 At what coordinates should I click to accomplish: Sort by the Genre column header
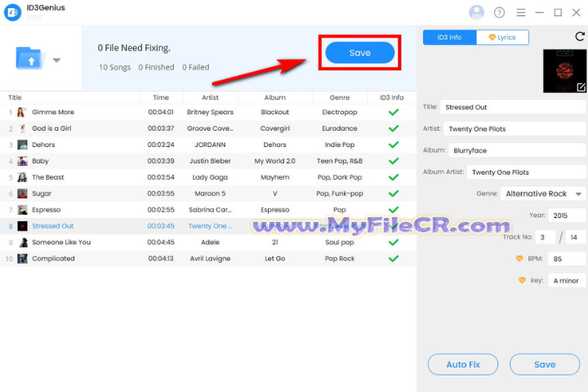pos(340,97)
